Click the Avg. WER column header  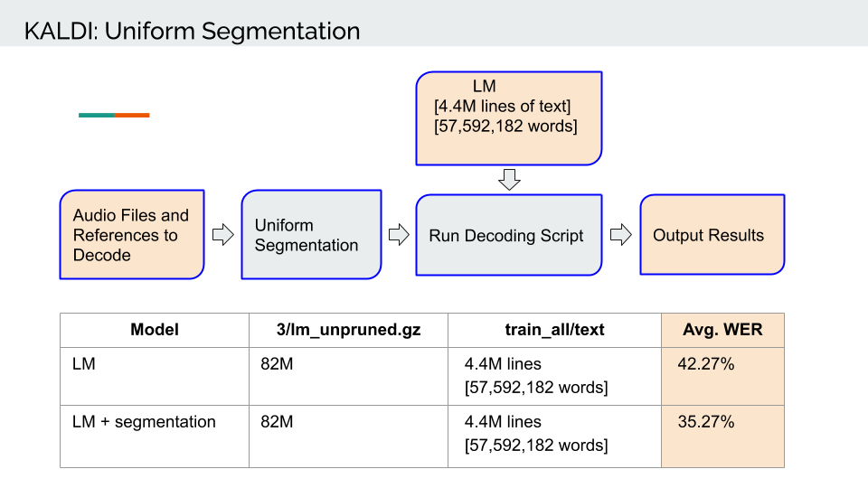click(x=722, y=331)
